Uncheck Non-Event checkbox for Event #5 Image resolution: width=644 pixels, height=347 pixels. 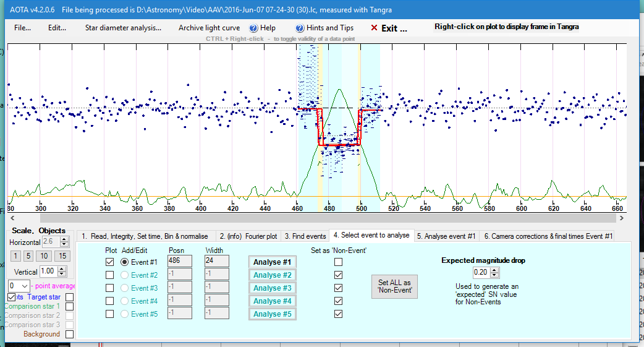(x=339, y=314)
